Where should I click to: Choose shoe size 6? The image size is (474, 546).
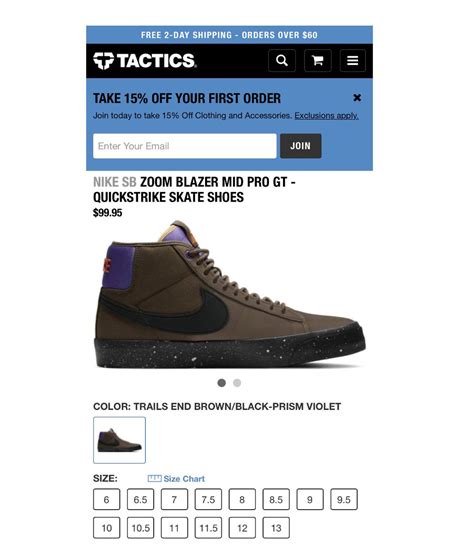tap(107, 499)
